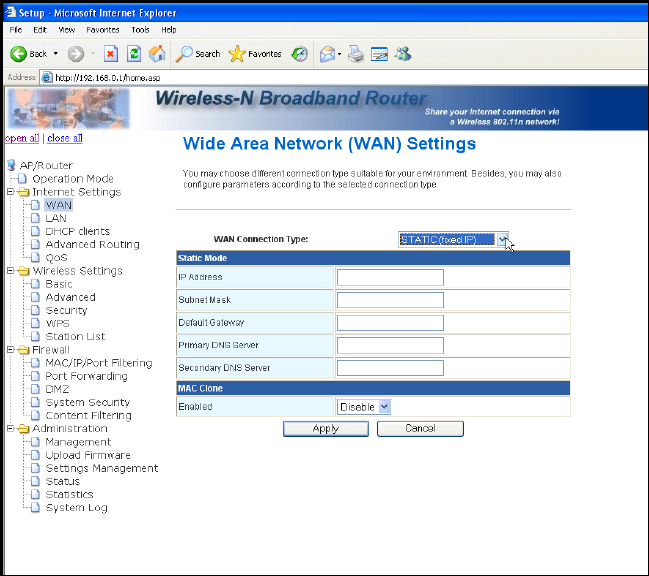Open the Back history dropdown arrow
649x576 pixels.
coord(56,54)
